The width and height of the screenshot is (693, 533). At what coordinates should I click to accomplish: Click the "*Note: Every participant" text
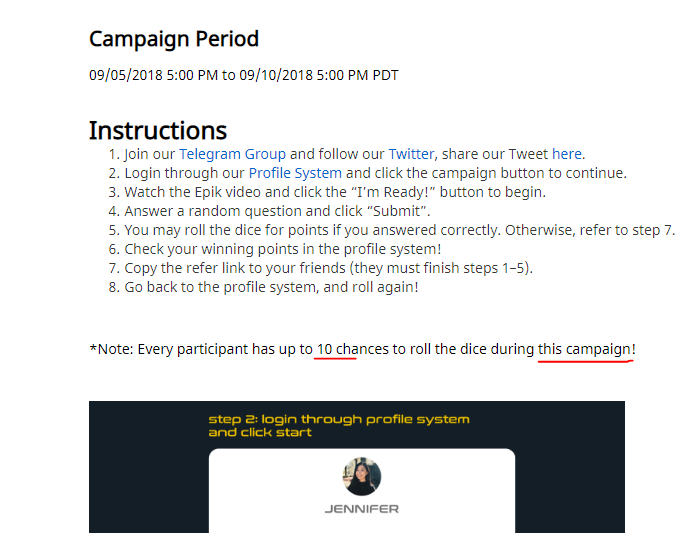pos(180,349)
